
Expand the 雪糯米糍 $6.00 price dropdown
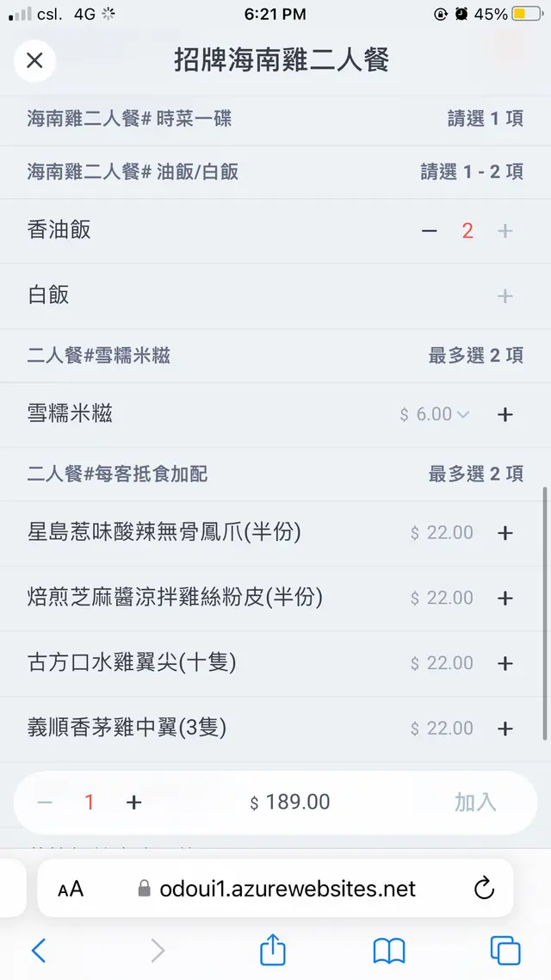click(436, 415)
